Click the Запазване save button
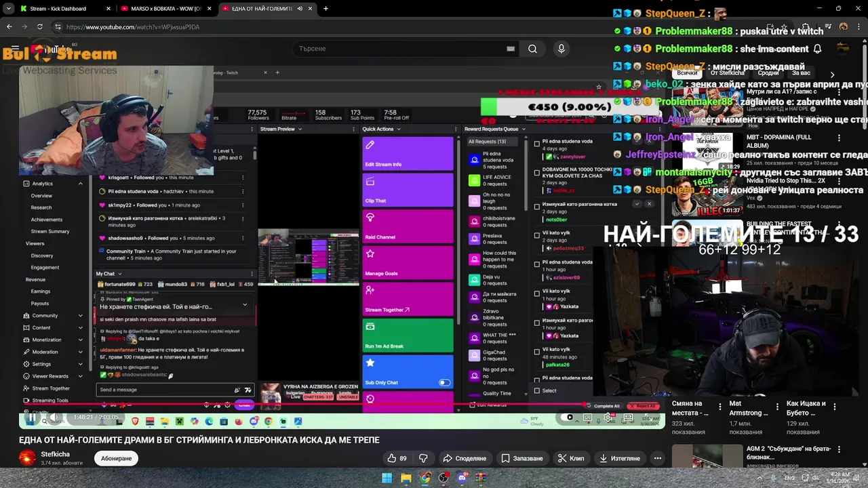868x488 pixels. (522, 458)
